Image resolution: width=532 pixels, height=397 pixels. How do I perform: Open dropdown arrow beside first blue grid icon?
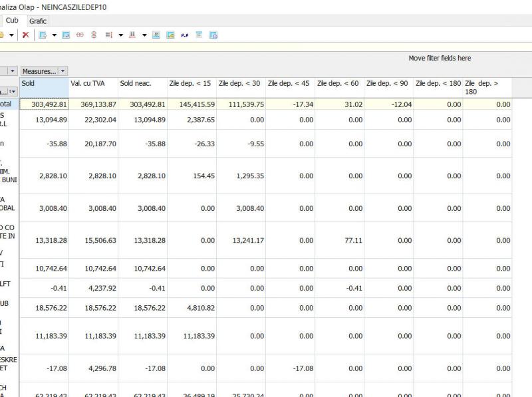(54, 35)
